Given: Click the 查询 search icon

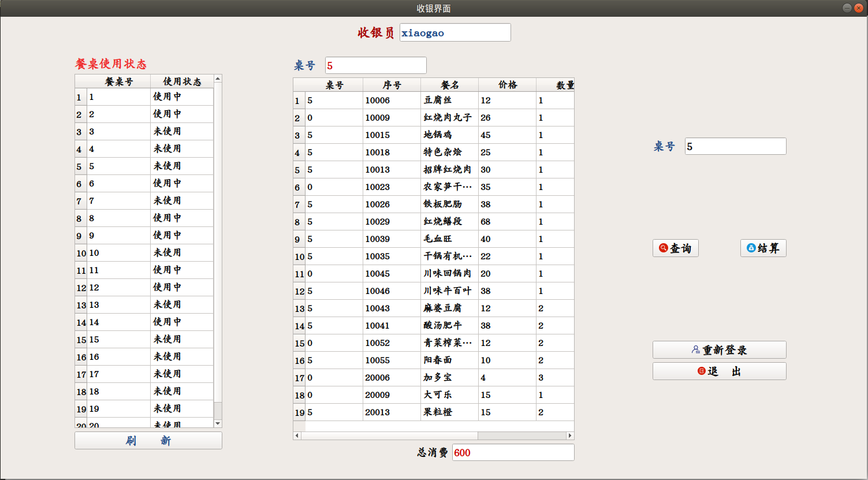Looking at the screenshot, I should [663, 248].
